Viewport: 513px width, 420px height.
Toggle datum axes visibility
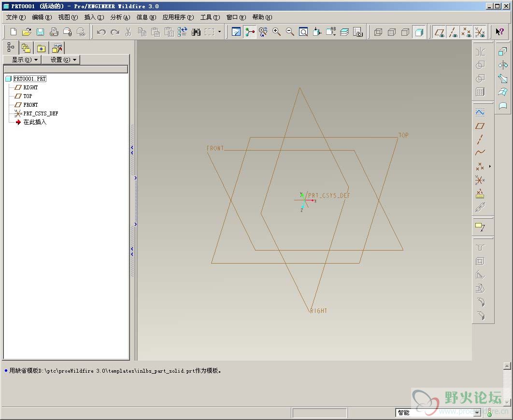[x=453, y=32]
